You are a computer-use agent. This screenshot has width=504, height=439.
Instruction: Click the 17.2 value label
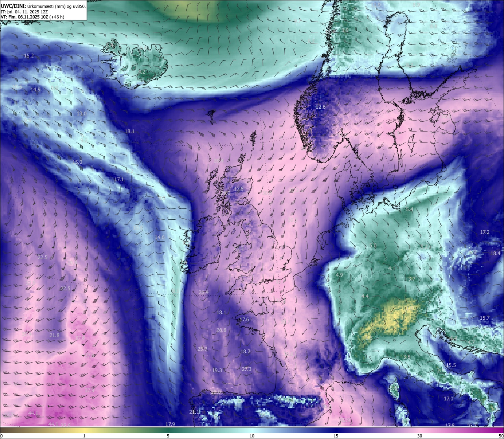tap(484, 232)
